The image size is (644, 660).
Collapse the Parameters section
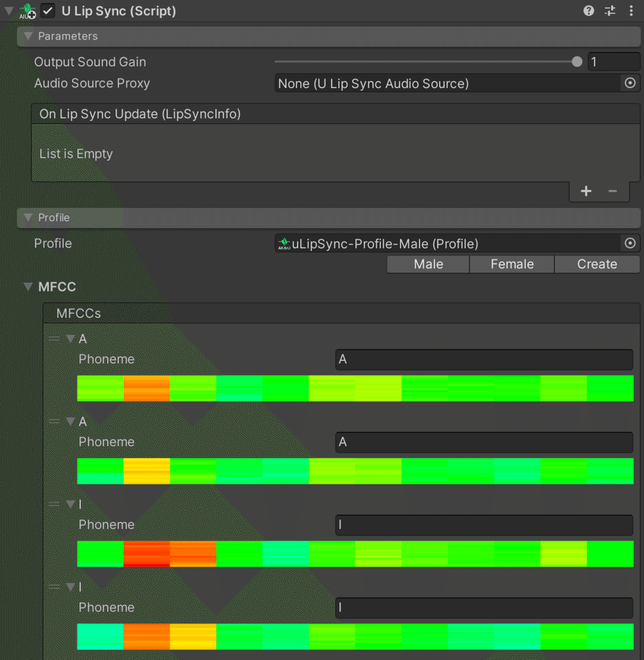coord(28,36)
